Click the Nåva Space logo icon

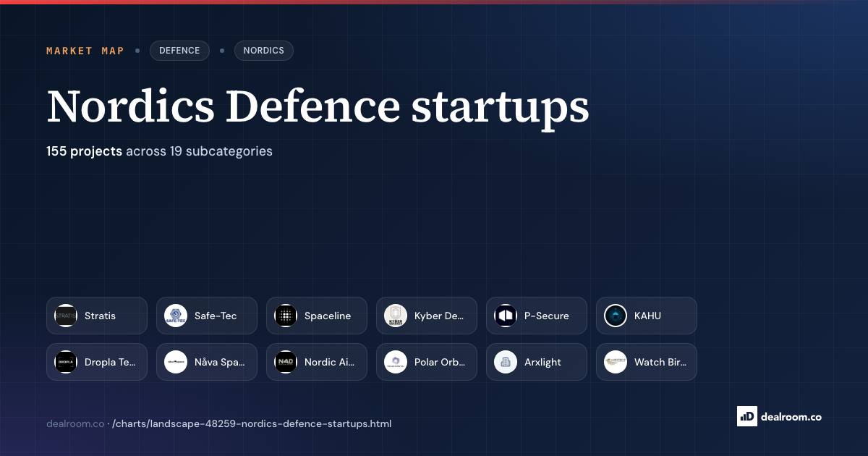176,362
